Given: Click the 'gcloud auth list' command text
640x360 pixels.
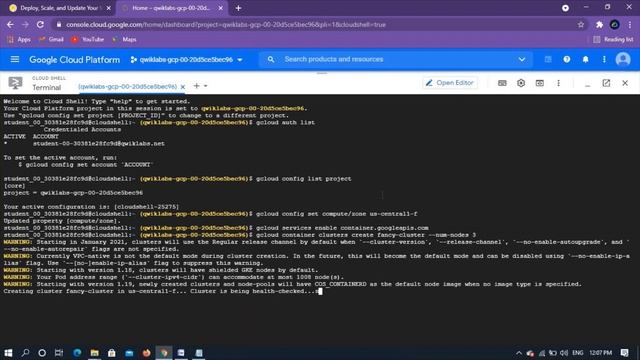Looking at the screenshot, I should tap(285, 122).
